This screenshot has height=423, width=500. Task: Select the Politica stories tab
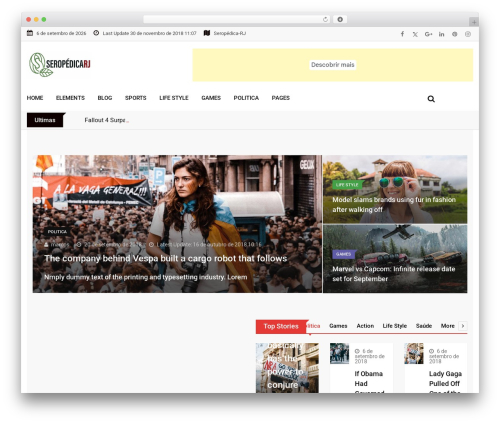(x=313, y=326)
